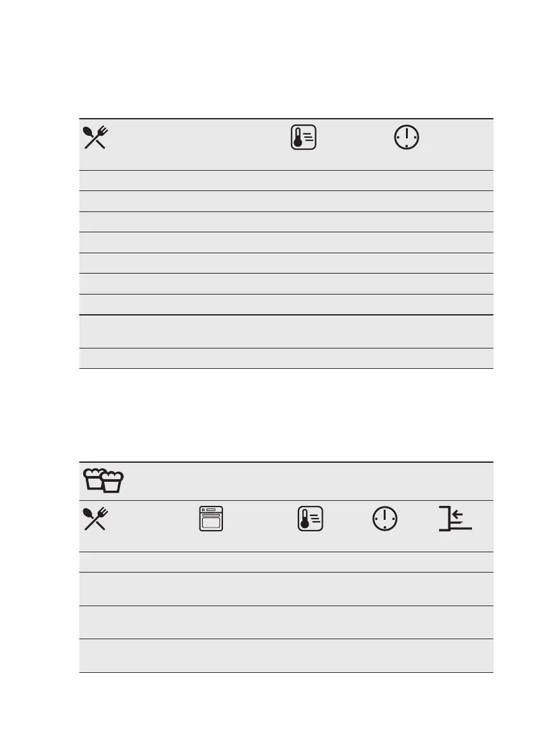Click last-row cell beneath shelf position icon
Viewport: 533px width, 756px height.
463,656
